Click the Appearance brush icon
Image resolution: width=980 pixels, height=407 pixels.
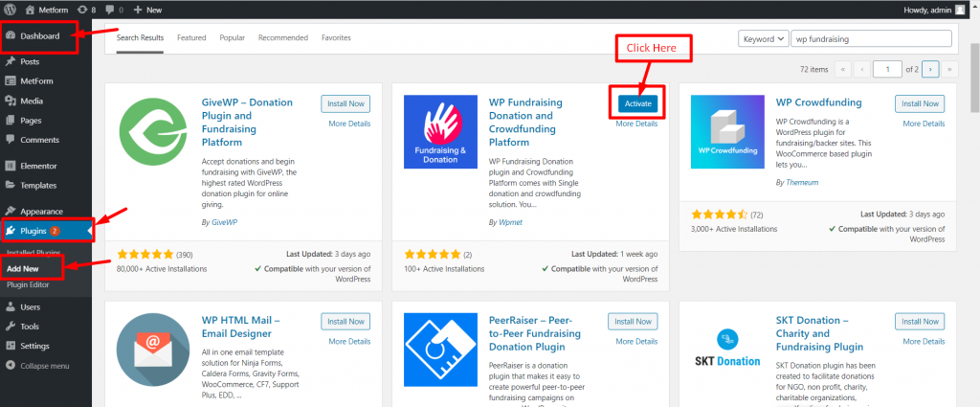point(10,212)
